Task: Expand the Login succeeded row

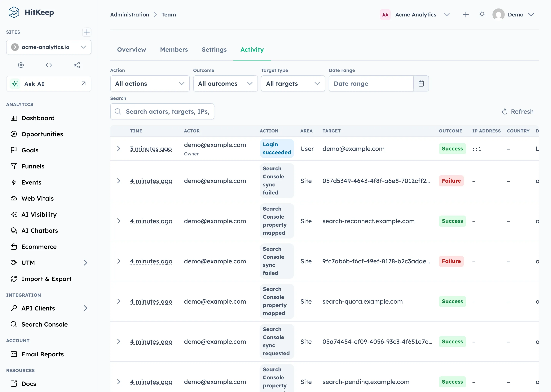Action: pyautogui.click(x=119, y=149)
